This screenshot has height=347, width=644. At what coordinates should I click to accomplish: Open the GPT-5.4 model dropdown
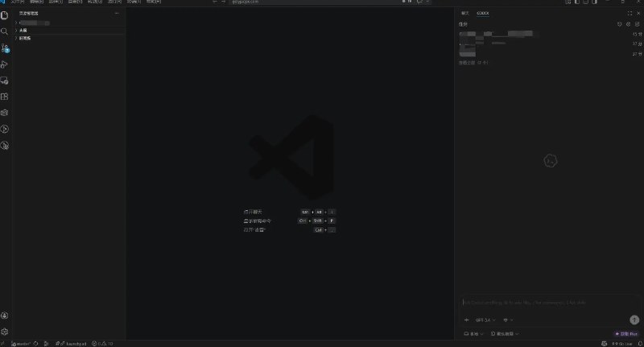(485, 320)
